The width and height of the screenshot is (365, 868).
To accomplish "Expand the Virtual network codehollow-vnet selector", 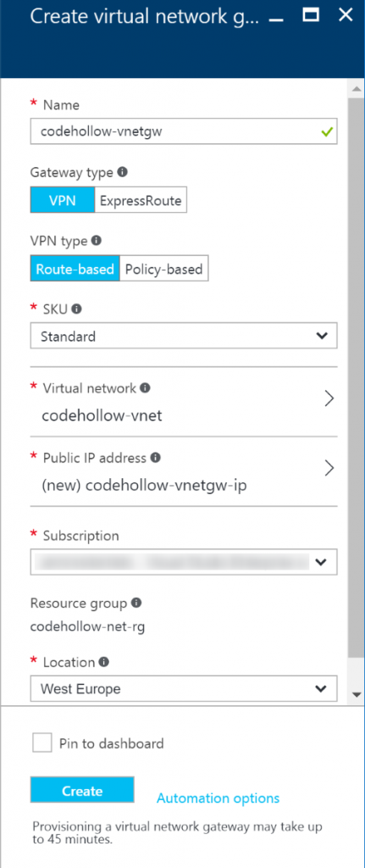I will (x=184, y=401).
